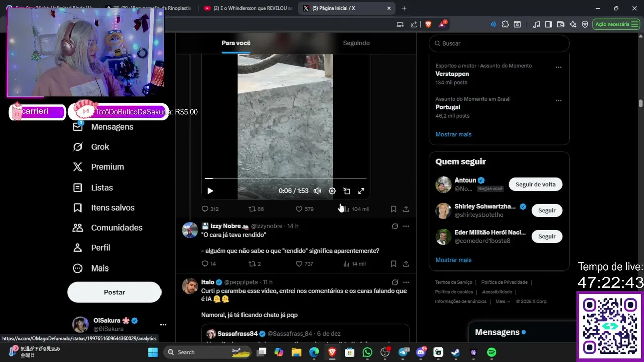
Task: Open Italo's profile avatar
Action: (190, 286)
